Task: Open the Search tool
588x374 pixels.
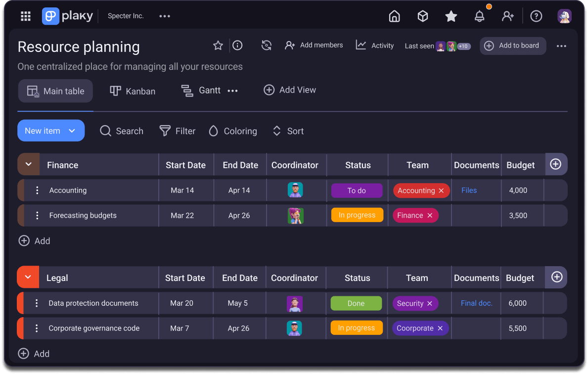Action: (122, 131)
